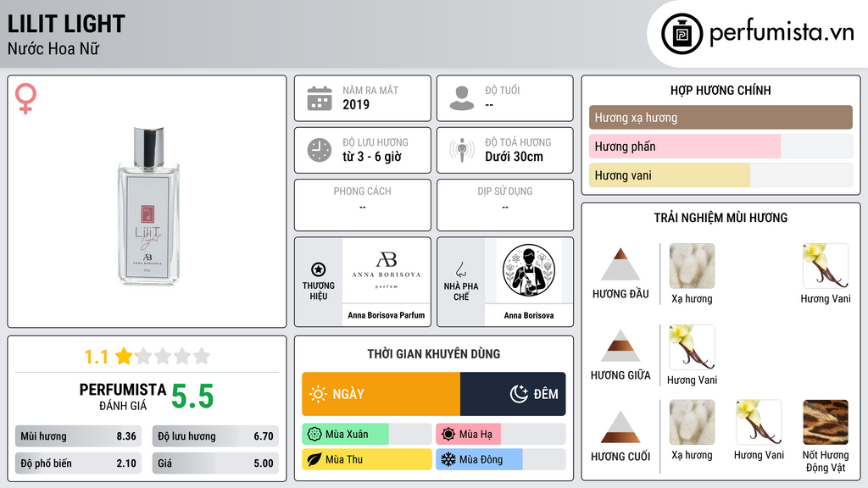Open the Anna Borisova perfumer link
The image size is (868, 488).
[x=529, y=315]
